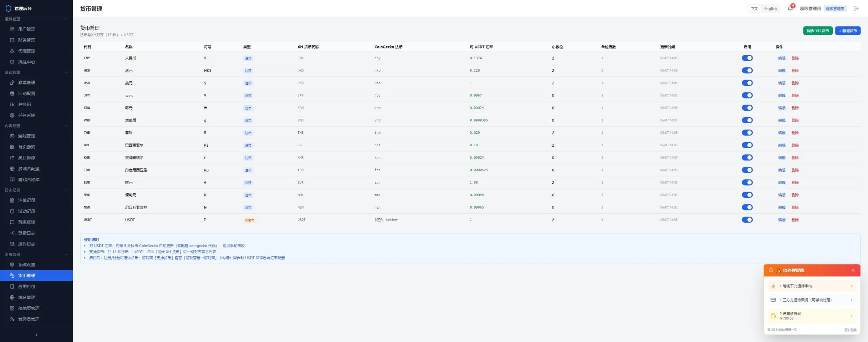Open the notification bell in the header
Image resolution: width=868 pixels, height=342 pixels.
(x=790, y=8)
